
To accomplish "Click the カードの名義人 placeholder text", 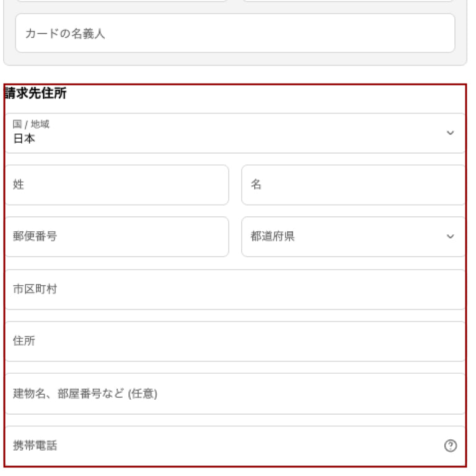I will pos(65,34).
